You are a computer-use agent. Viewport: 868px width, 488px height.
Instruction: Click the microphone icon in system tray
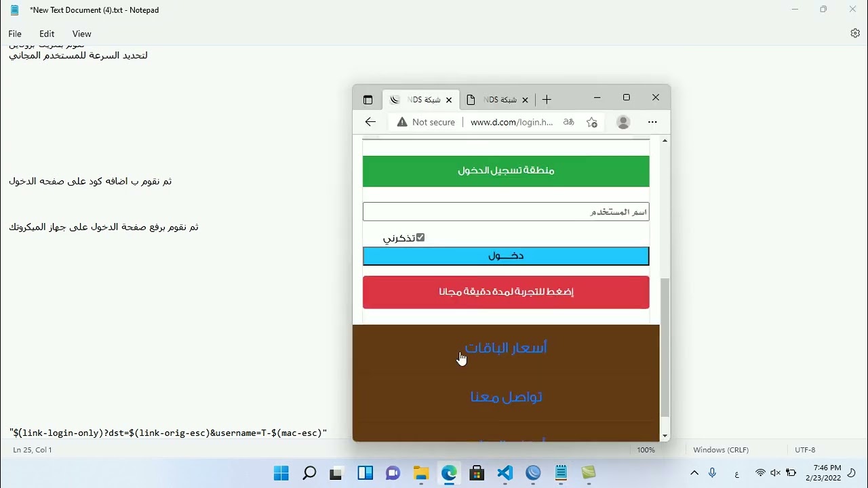pyautogui.click(x=713, y=473)
